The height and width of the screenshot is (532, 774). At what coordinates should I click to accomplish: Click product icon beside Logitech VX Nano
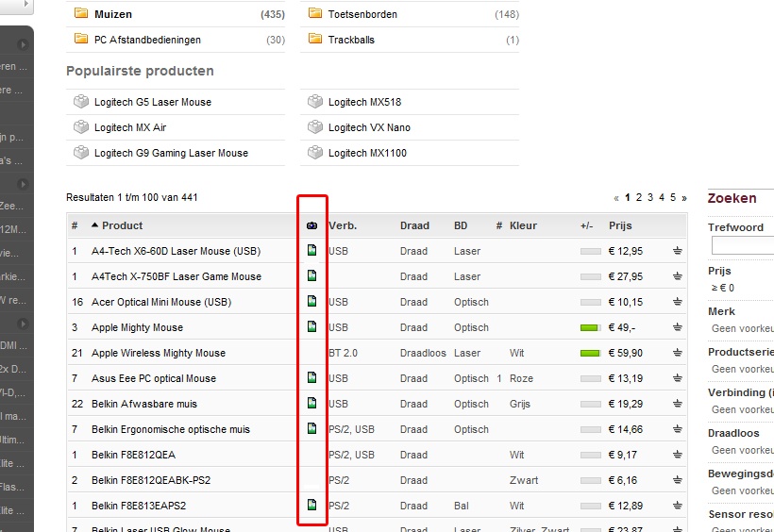coord(315,127)
